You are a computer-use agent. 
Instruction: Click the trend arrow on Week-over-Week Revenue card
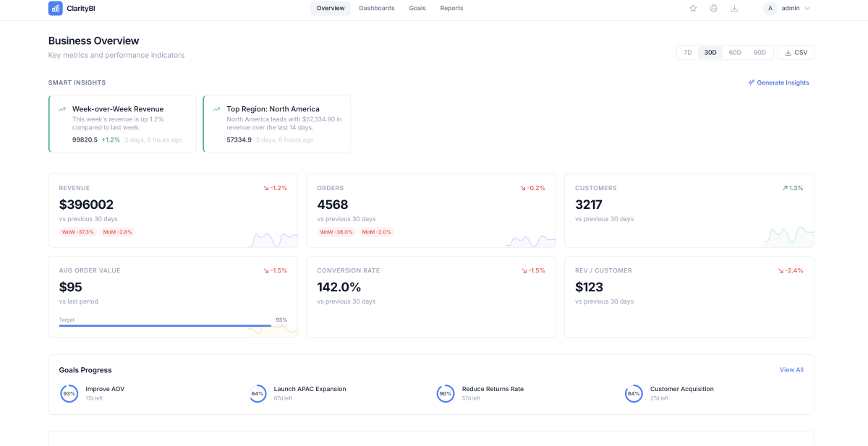(61, 108)
